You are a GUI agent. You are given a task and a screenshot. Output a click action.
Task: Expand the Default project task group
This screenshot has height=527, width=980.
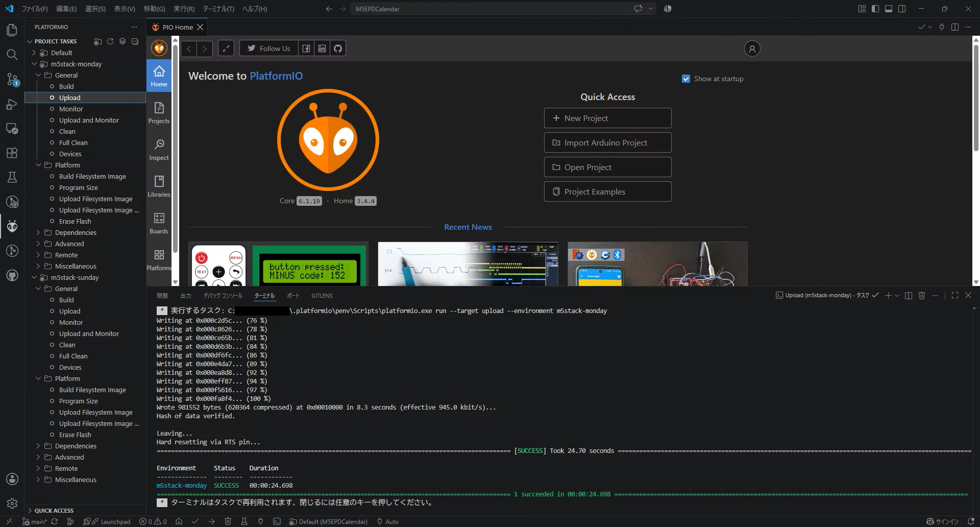click(x=34, y=53)
